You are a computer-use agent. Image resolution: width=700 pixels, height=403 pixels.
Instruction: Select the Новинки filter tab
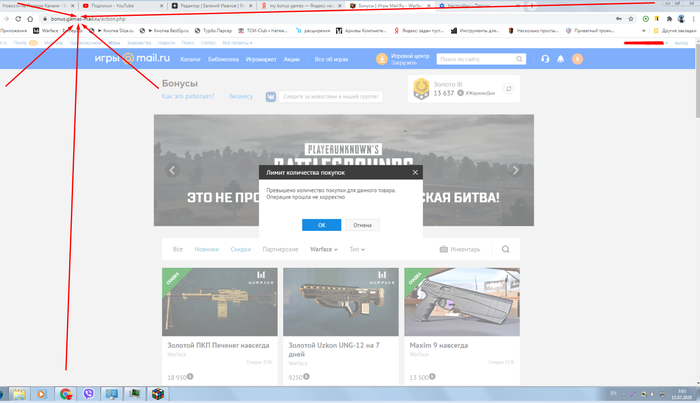tap(207, 249)
